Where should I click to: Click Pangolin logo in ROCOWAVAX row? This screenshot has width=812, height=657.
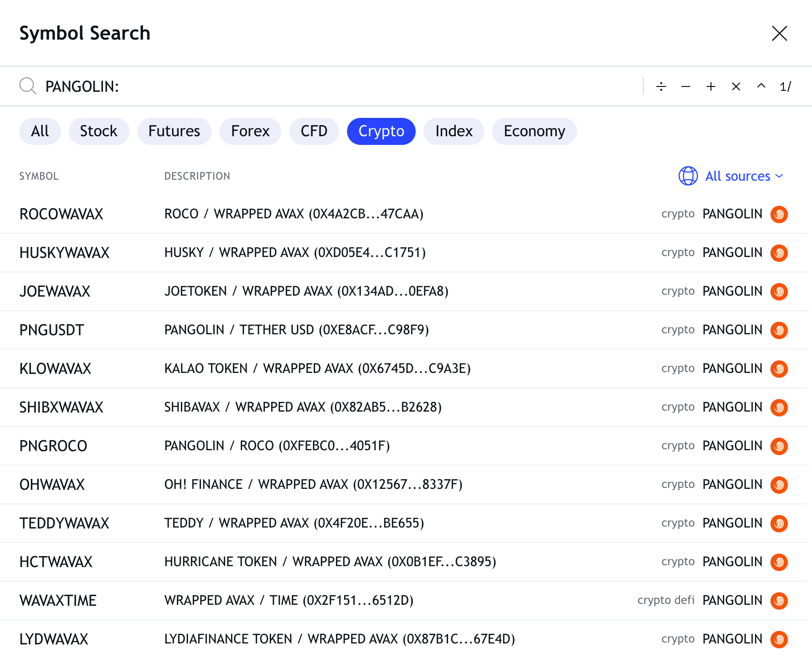coord(779,214)
